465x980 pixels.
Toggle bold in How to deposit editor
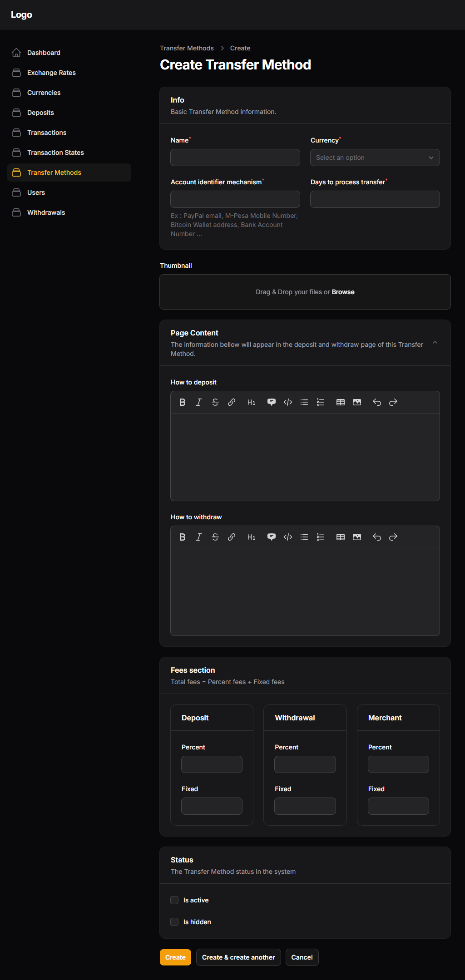coord(183,402)
